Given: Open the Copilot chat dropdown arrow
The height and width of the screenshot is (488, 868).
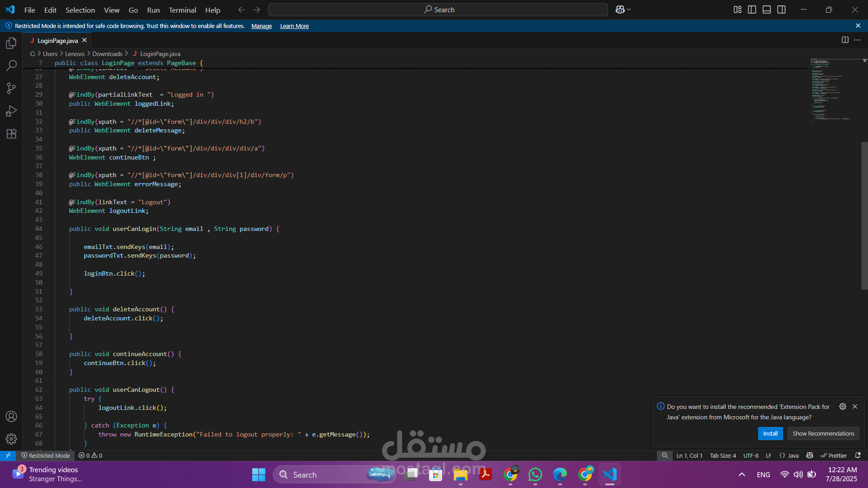Looking at the screenshot, I should [x=629, y=9].
